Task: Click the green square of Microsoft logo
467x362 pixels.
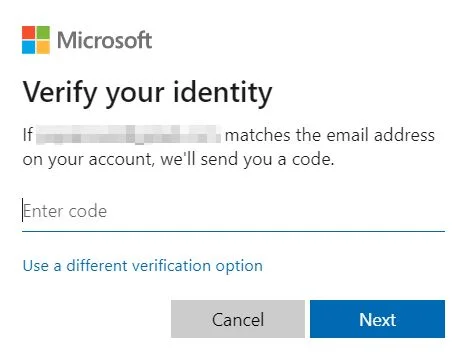Action: 43,33
